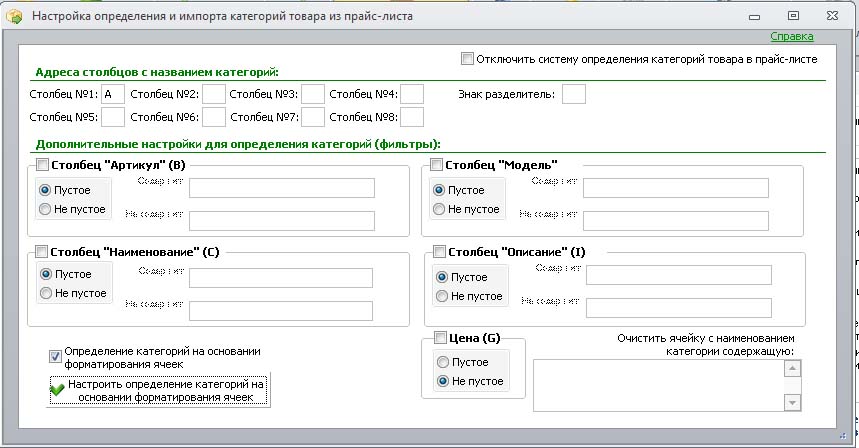Select Не пустое in the Наименование group
Viewport: 859px width, 448px height.
[46, 293]
